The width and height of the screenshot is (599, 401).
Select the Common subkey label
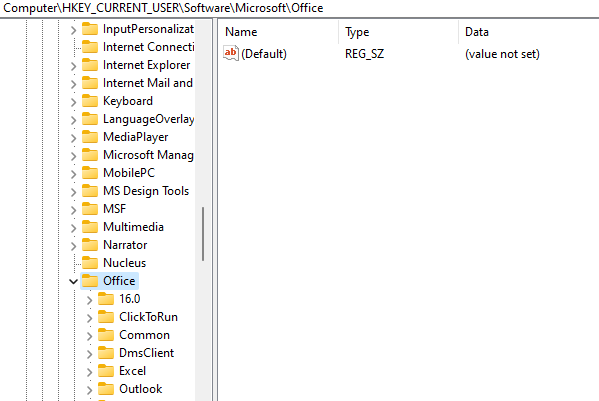pos(144,335)
